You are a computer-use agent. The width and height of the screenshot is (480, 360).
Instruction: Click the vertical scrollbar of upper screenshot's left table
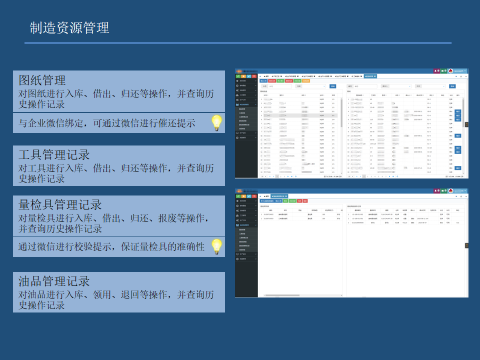point(341,112)
